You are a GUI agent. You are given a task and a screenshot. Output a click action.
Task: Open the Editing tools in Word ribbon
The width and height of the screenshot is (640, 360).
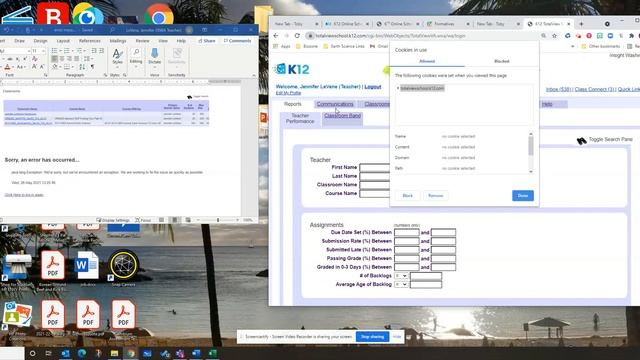coord(136,57)
